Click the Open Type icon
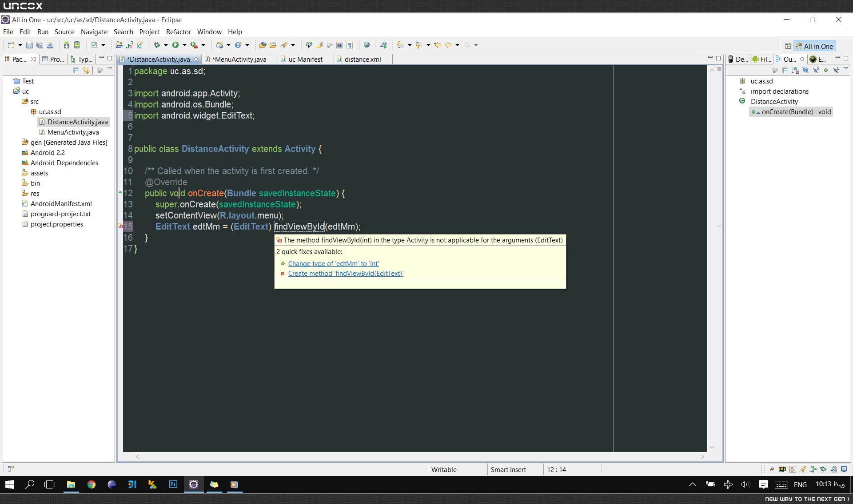 tap(263, 45)
